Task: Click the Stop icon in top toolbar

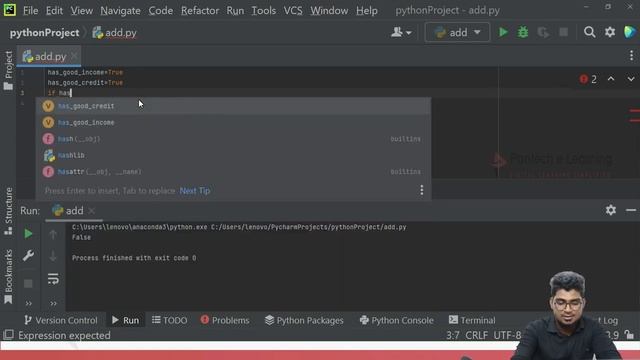Action: [x=564, y=32]
